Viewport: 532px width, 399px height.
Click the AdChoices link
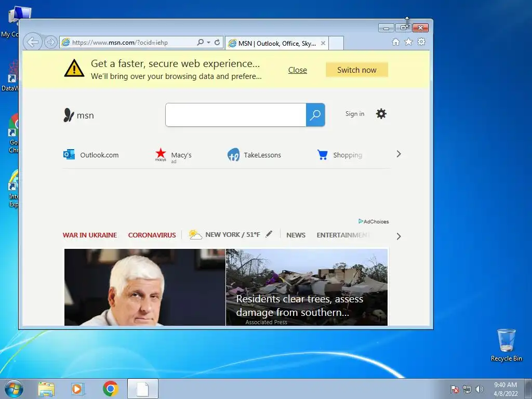click(374, 221)
